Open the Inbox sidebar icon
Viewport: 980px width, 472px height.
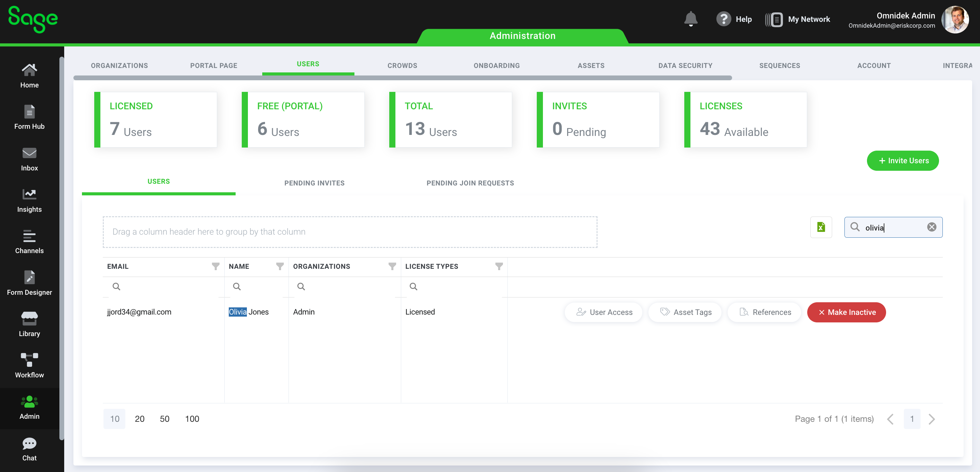(x=29, y=159)
